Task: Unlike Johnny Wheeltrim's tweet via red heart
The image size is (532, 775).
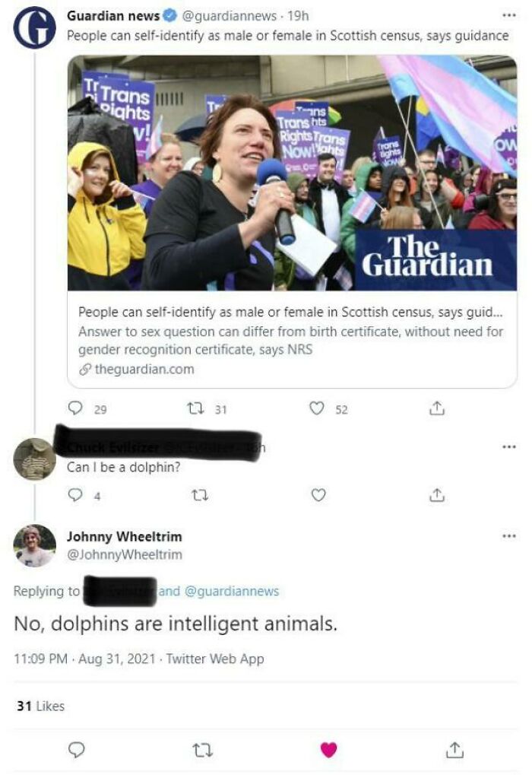Action: pyautogui.click(x=328, y=749)
